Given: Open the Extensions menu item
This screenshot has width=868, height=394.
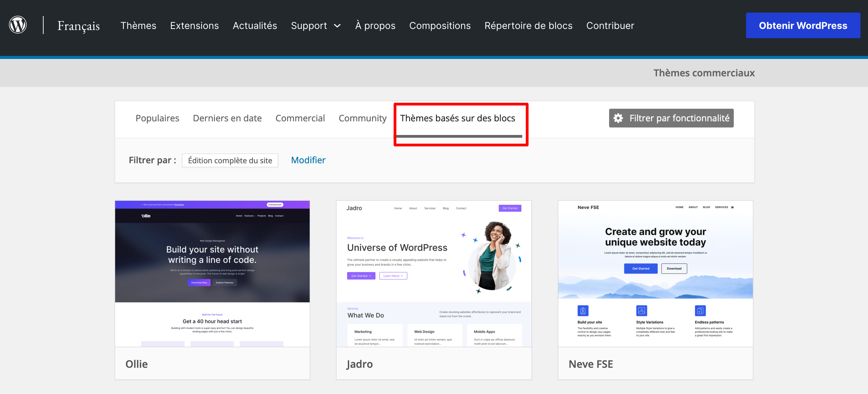Looking at the screenshot, I should 194,26.
